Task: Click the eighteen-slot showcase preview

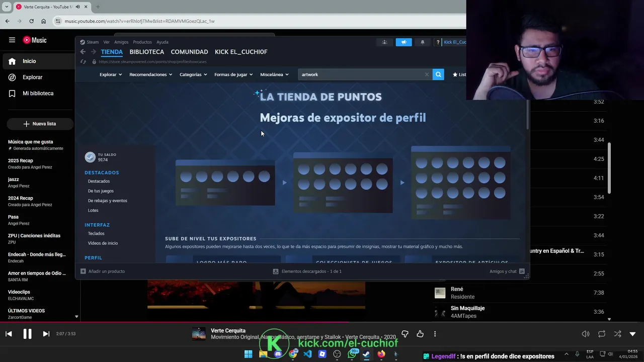Action: pos(461,183)
